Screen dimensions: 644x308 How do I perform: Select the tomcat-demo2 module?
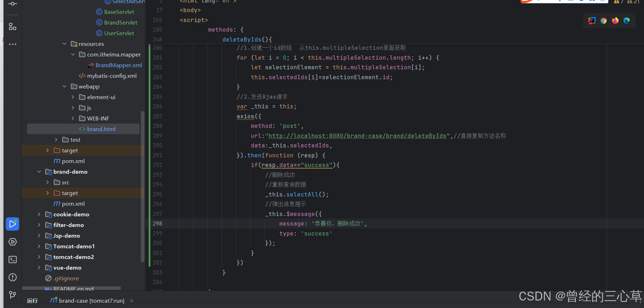click(x=74, y=257)
